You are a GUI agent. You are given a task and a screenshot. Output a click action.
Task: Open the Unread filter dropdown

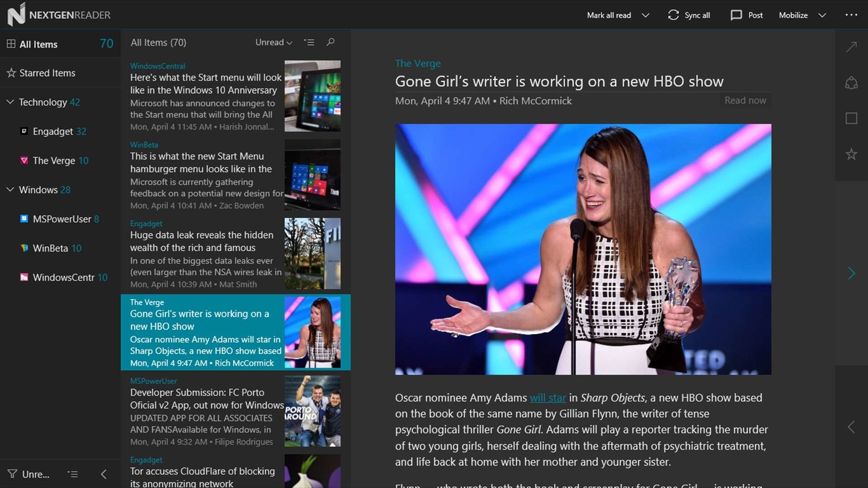(x=274, y=42)
